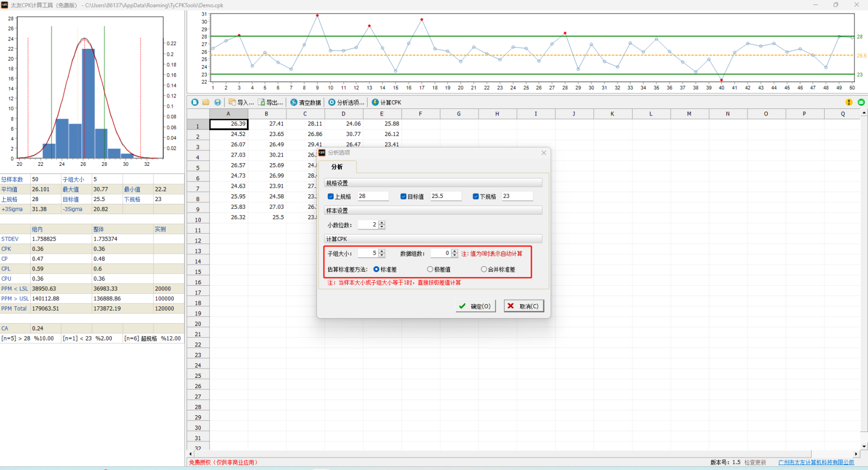Screen dimensions: 868x470
Task: Click the grid's vertical scrollbar down arrow
Action: coord(864,446)
